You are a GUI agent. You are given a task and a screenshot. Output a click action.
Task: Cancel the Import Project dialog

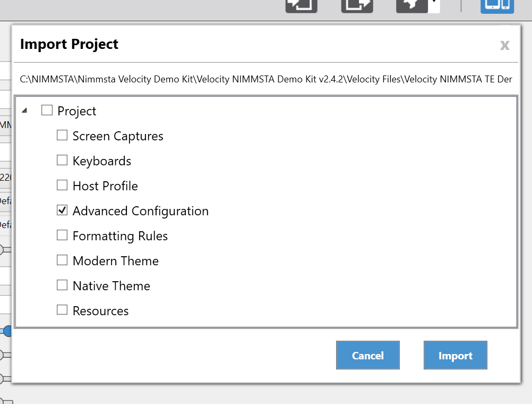[x=368, y=355]
